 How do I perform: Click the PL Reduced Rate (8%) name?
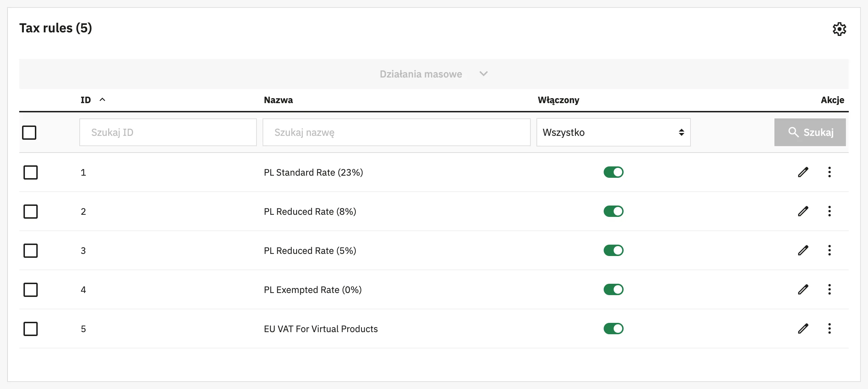click(310, 212)
